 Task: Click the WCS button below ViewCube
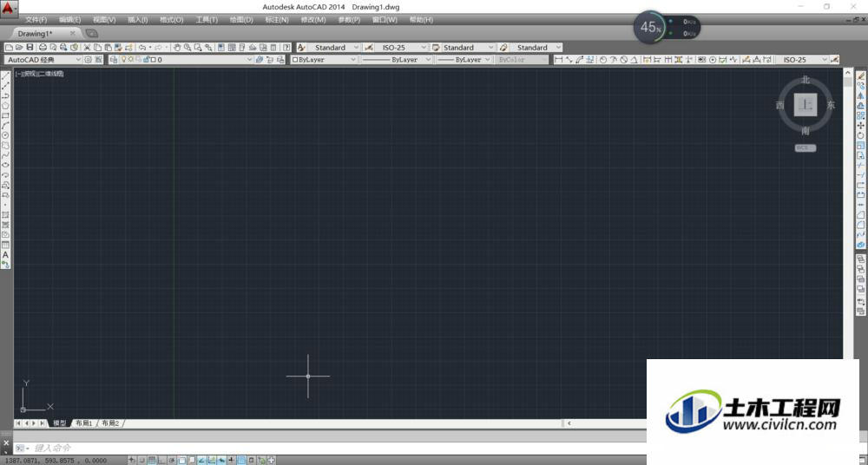click(x=806, y=147)
